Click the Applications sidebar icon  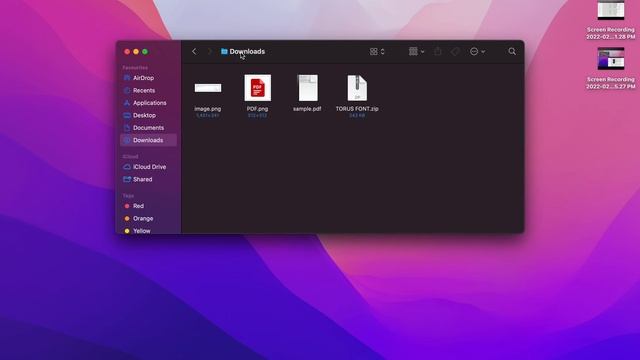(127, 103)
